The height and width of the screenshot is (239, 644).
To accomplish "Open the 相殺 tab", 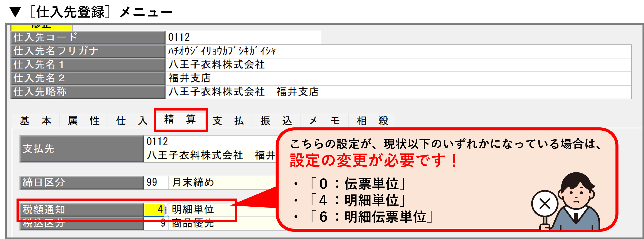I will coord(373,121).
